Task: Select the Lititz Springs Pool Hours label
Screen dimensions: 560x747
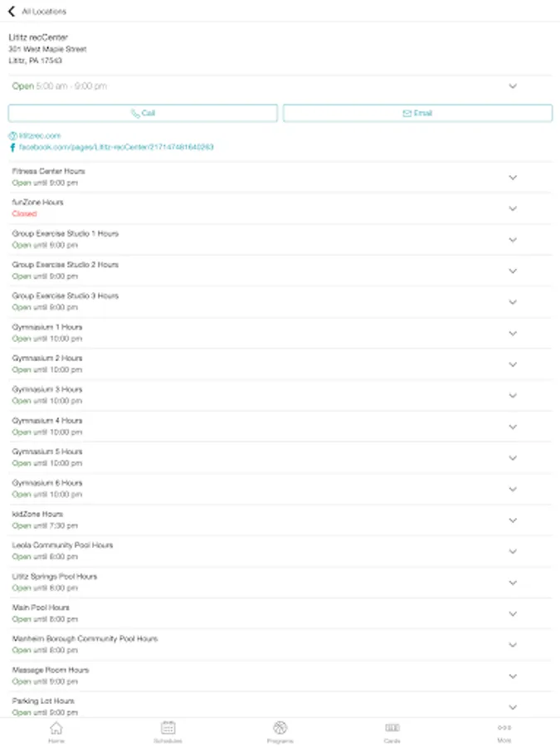Action: click(x=54, y=577)
